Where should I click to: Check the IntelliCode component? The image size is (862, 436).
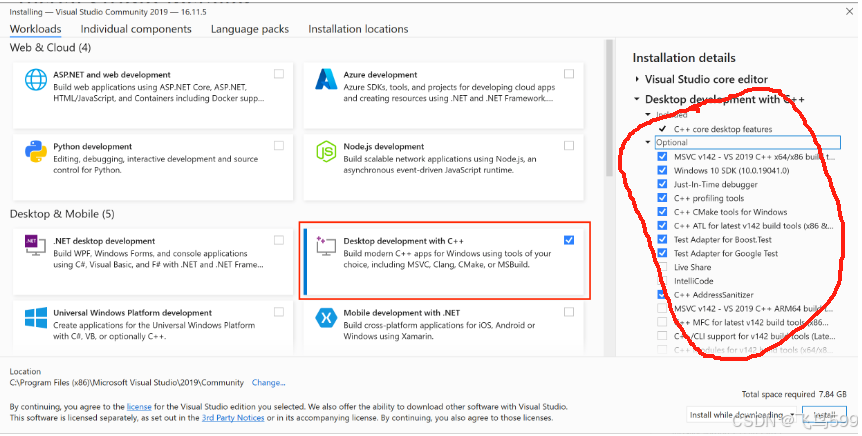662,281
